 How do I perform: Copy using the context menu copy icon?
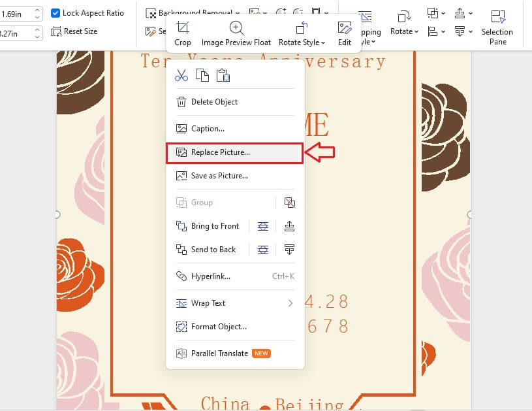[x=202, y=75]
